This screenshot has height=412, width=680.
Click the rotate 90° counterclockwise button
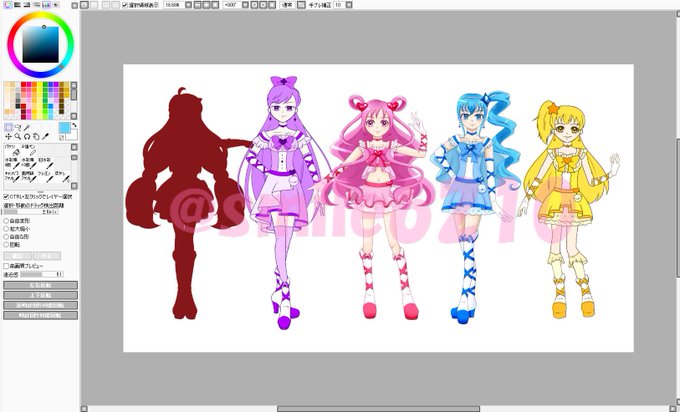point(40,305)
